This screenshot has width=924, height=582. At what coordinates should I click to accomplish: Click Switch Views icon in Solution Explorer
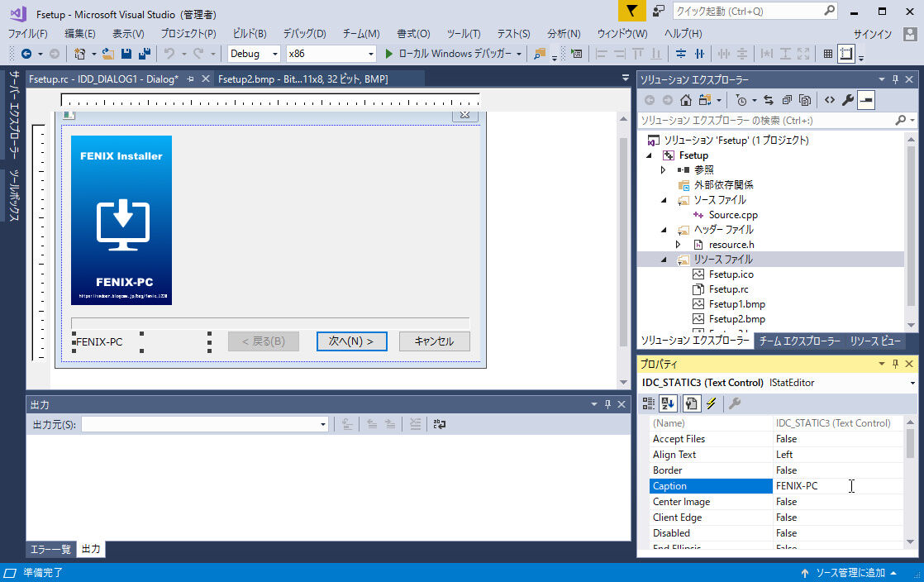(x=705, y=100)
